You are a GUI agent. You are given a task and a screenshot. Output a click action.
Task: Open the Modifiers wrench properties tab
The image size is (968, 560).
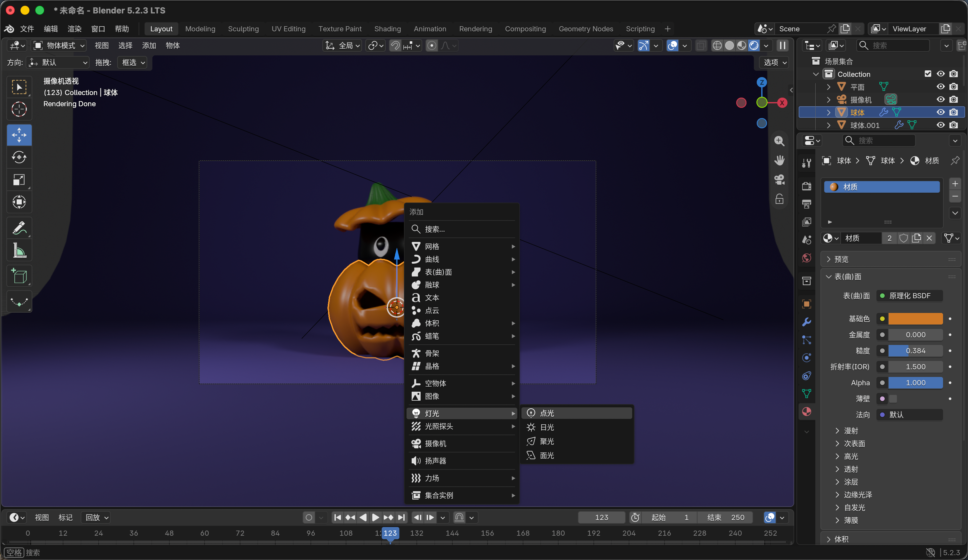[807, 322]
